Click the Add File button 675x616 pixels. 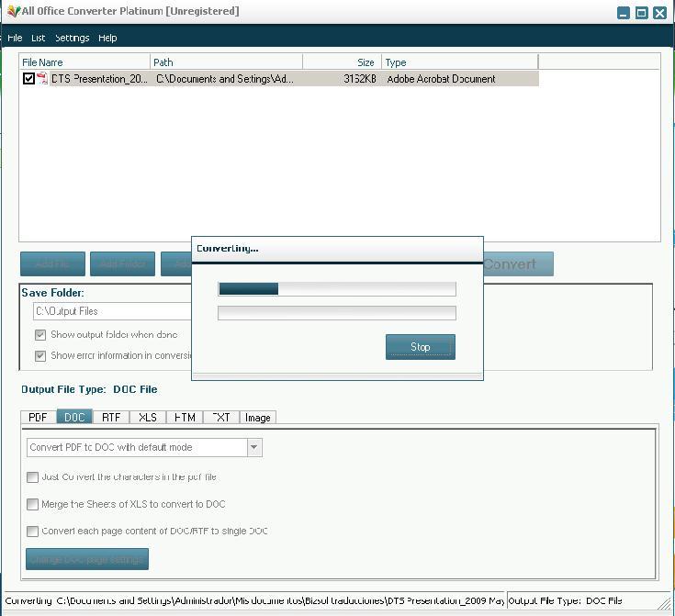52,263
